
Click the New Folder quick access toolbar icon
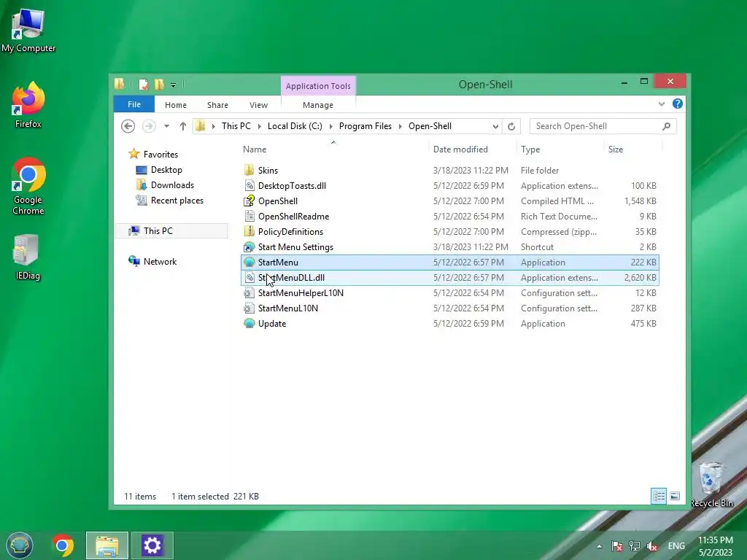coord(158,85)
